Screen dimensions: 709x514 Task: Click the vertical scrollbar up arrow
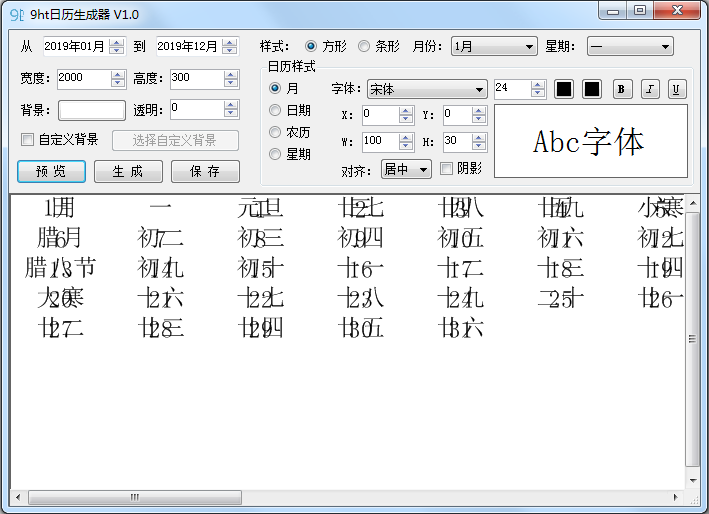(x=693, y=203)
